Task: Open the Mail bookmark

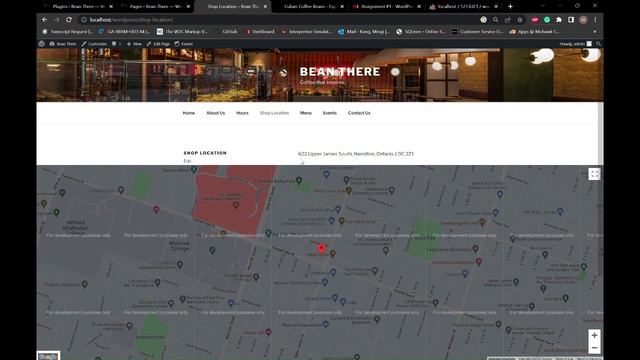Action: [x=364, y=31]
